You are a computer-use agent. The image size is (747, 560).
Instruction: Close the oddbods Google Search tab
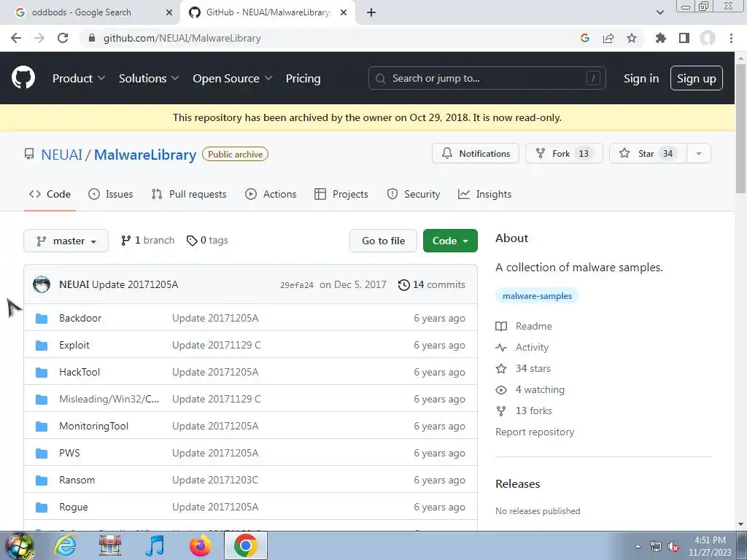pyautogui.click(x=169, y=12)
